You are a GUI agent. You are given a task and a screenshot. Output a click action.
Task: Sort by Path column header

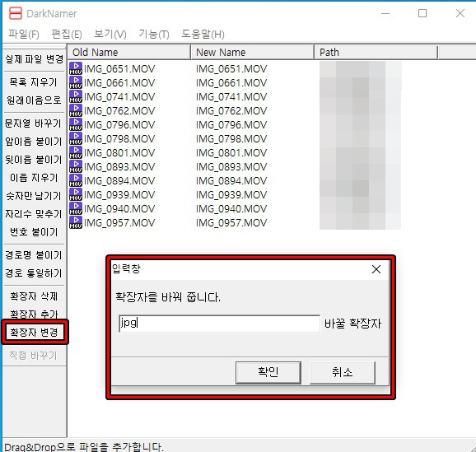376,52
